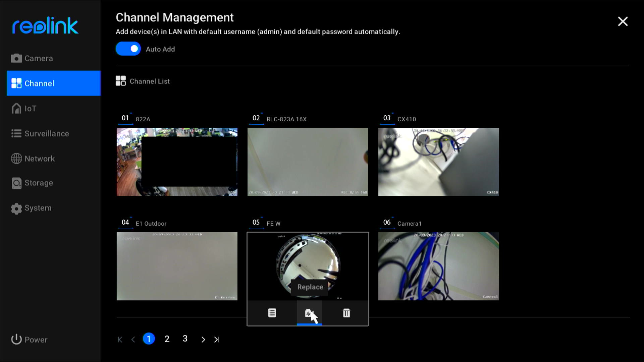
Task: Go to Surveillance settings
Action: point(40,133)
